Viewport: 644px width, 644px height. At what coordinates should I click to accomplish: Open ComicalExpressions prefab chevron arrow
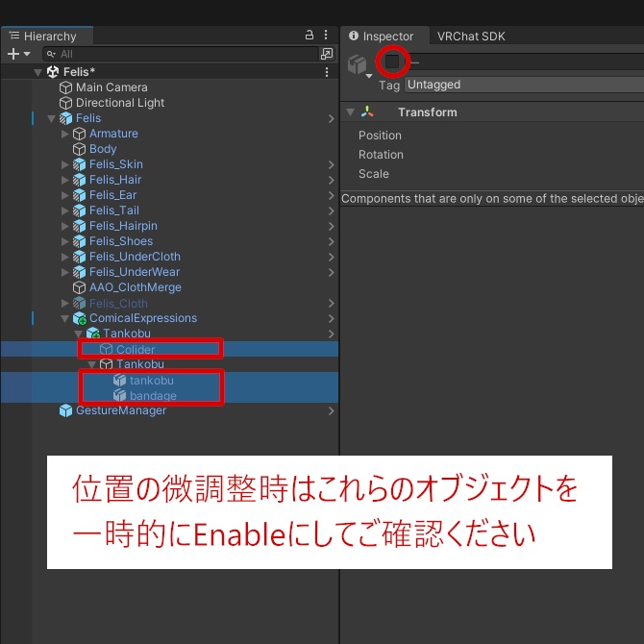click(331, 319)
